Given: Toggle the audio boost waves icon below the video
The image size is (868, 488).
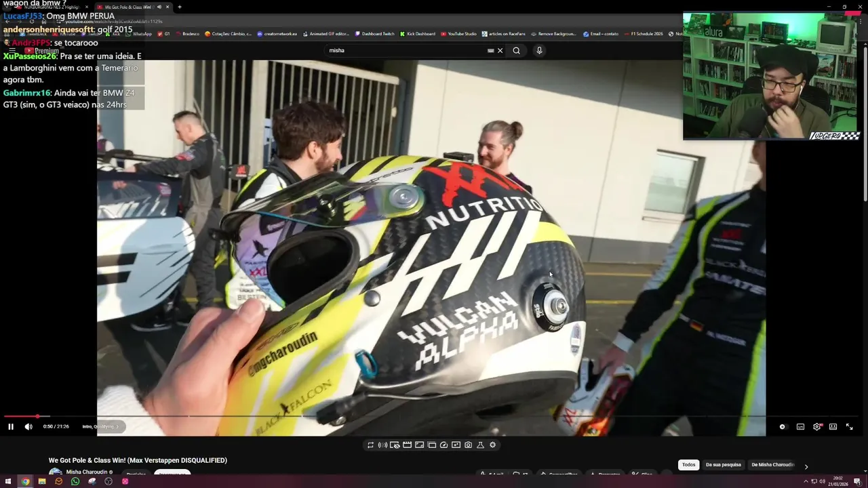Looking at the screenshot, I should tap(382, 445).
